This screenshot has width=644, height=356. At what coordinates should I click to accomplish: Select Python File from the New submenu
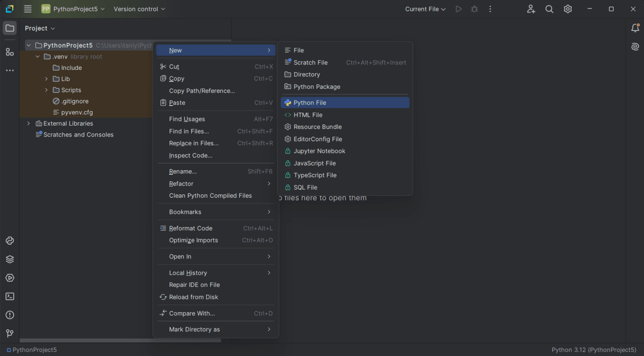coord(310,102)
